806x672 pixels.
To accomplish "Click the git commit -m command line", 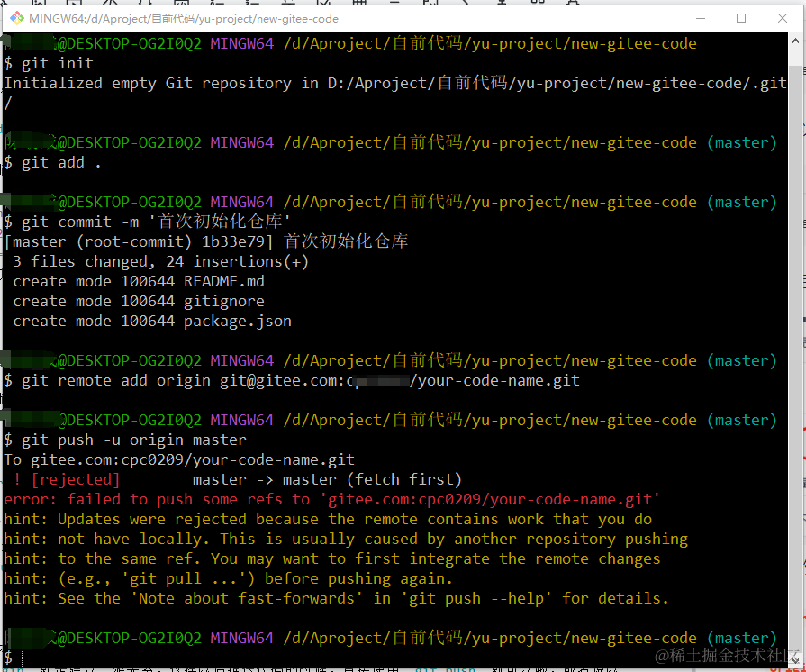I will coord(147,222).
